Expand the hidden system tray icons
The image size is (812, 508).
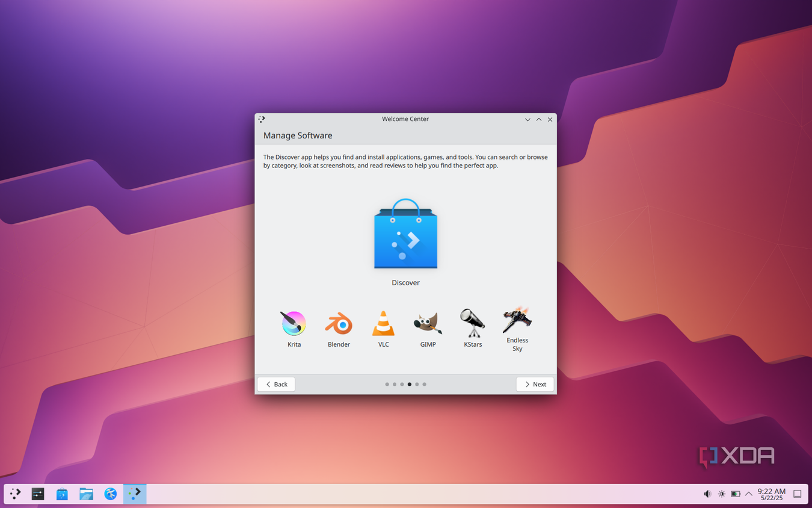point(749,494)
